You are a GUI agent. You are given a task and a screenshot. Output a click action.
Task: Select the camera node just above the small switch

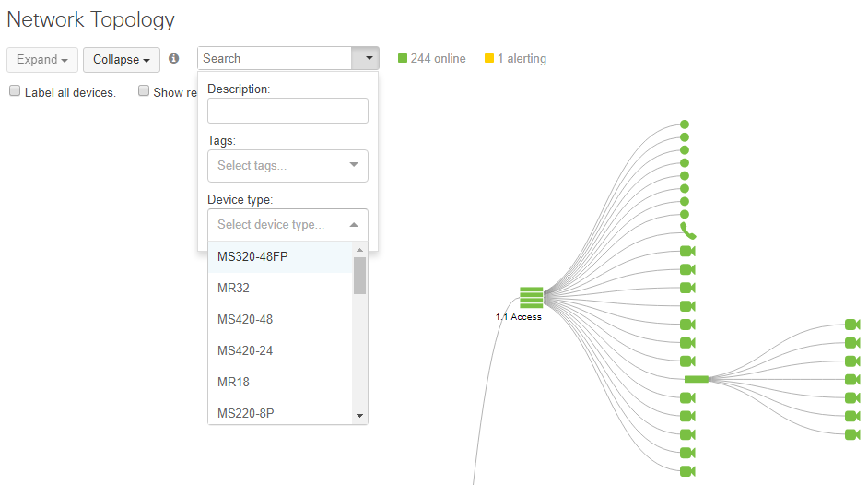[x=687, y=361]
